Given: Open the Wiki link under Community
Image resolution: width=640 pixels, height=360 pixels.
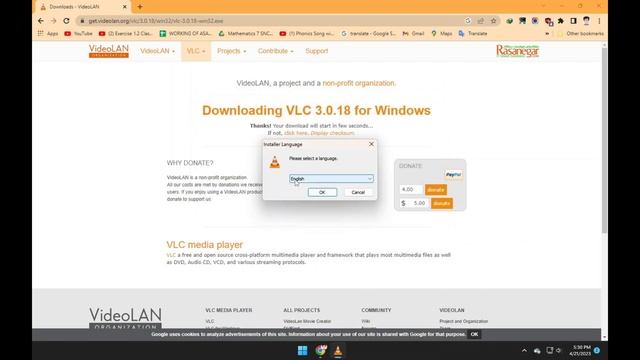Looking at the screenshot, I should click(x=366, y=321).
